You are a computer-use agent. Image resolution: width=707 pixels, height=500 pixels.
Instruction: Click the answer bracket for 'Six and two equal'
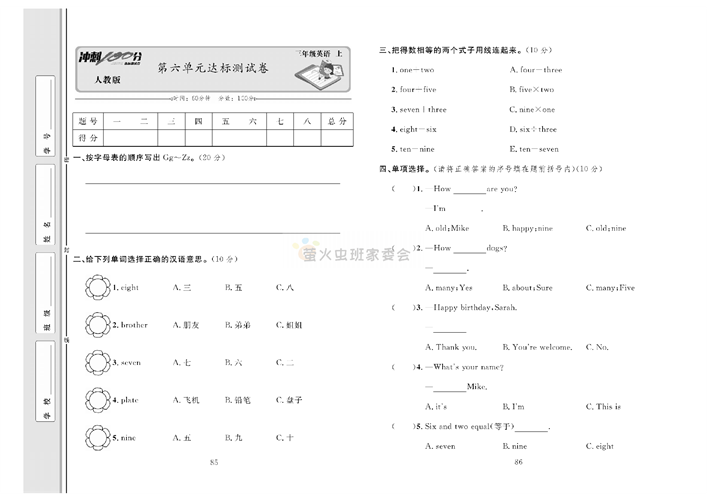(404, 426)
